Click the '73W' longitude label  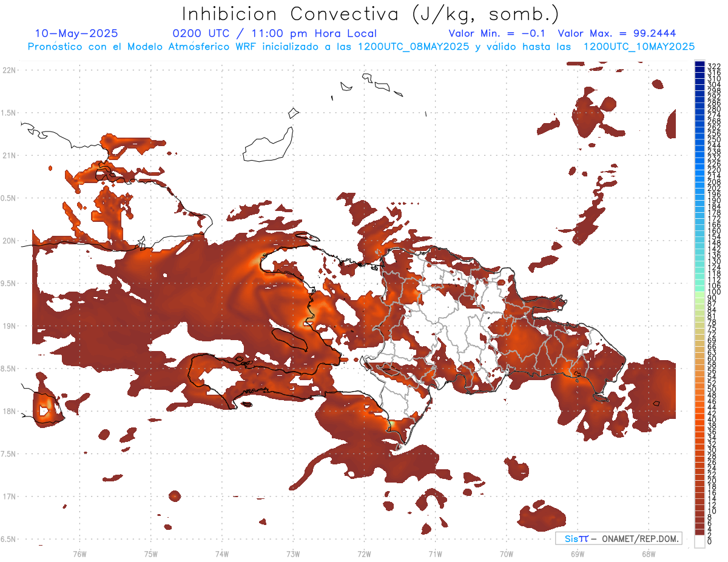pos(293,554)
